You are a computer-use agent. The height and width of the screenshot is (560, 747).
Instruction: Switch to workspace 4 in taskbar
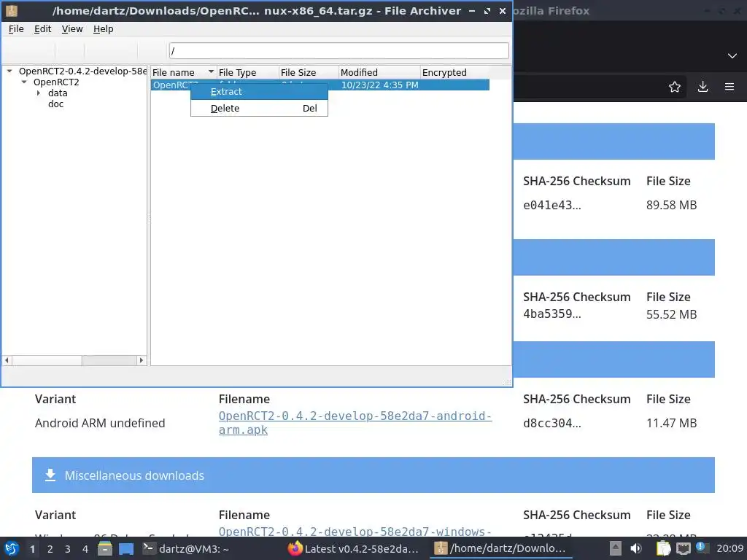click(x=85, y=548)
